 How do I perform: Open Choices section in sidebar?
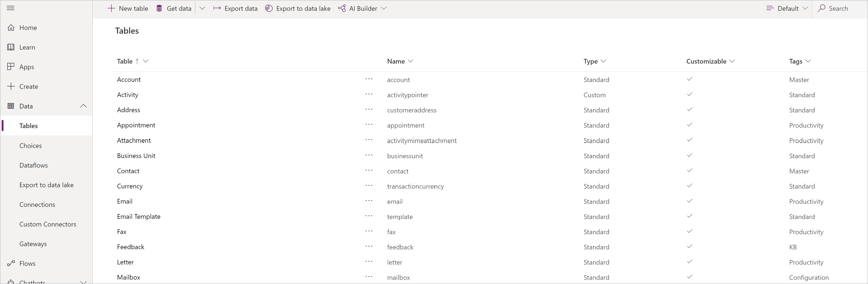(x=30, y=145)
